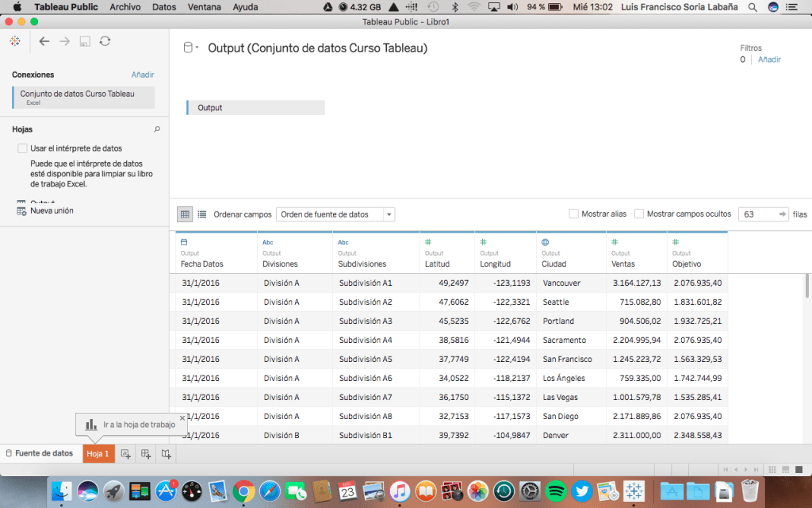The height and width of the screenshot is (508, 812).
Task: Click the number type icon for Longitud
Action: [483, 242]
